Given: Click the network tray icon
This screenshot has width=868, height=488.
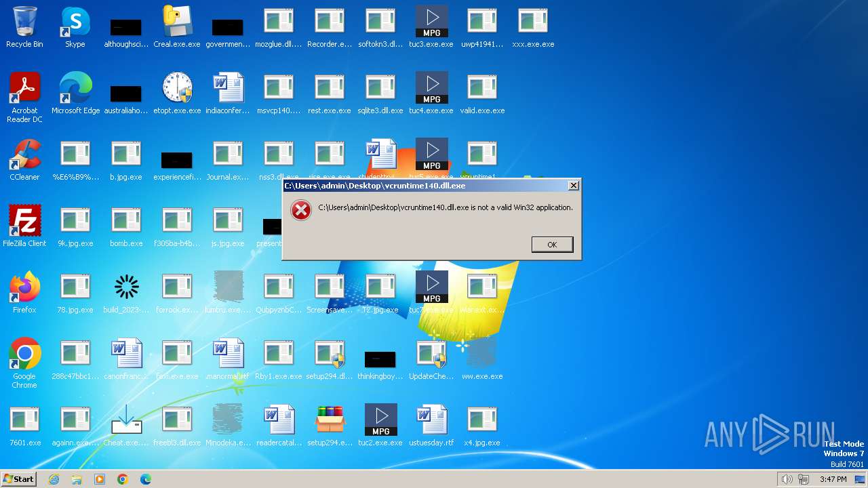Looking at the screenshot, I should 804,479.
